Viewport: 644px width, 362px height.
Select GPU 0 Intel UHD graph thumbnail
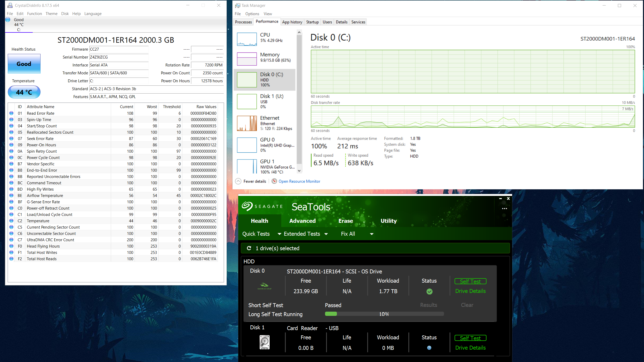point(247,145)
